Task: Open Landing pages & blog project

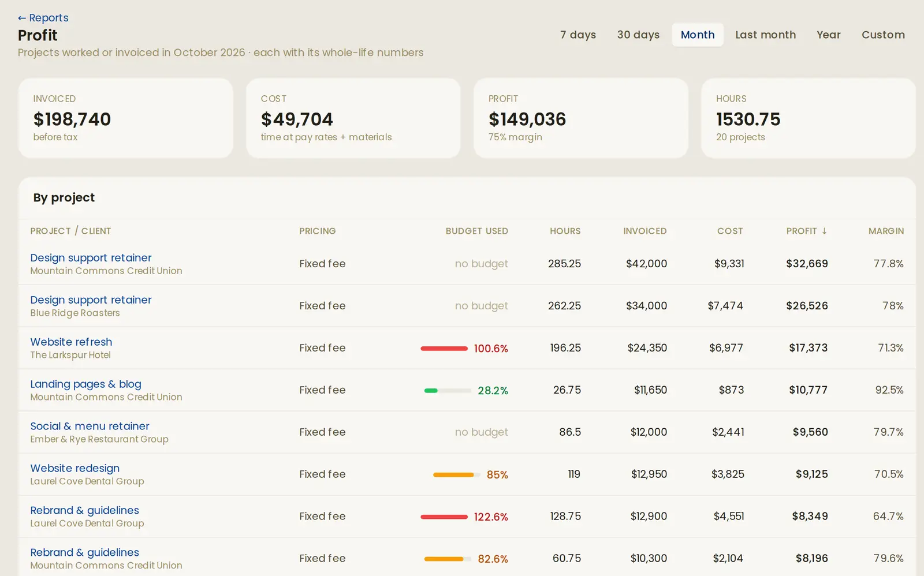Action: point(85,384)
